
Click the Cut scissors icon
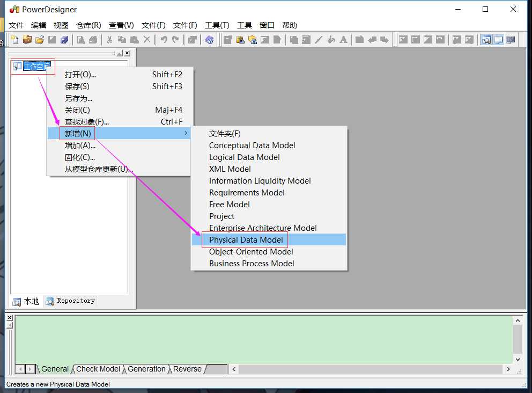tap(109, 40)
